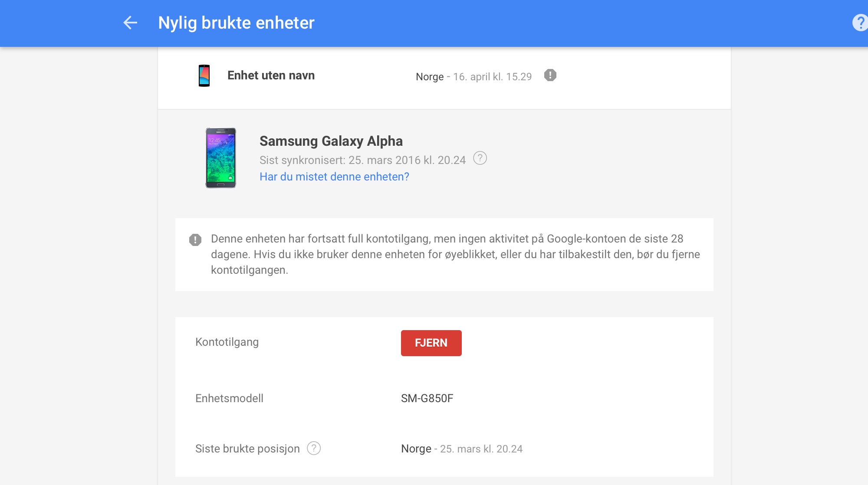Image resolution: width=868 pixels, height=485 pixels.
Task: Open the help icon in the blue header
Action: coord(860,23)
